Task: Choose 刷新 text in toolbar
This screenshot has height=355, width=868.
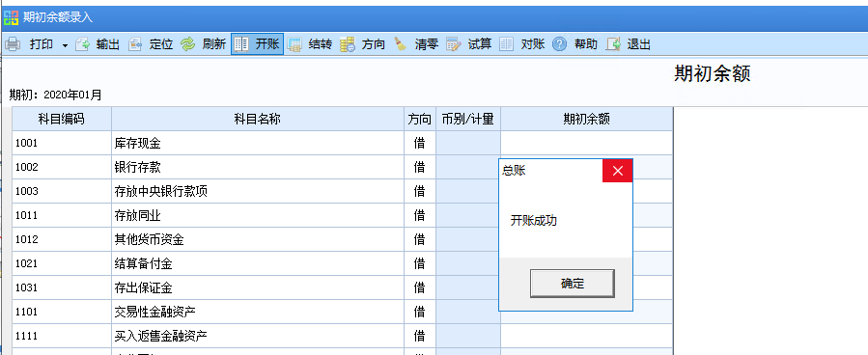Action: (213, 44)
